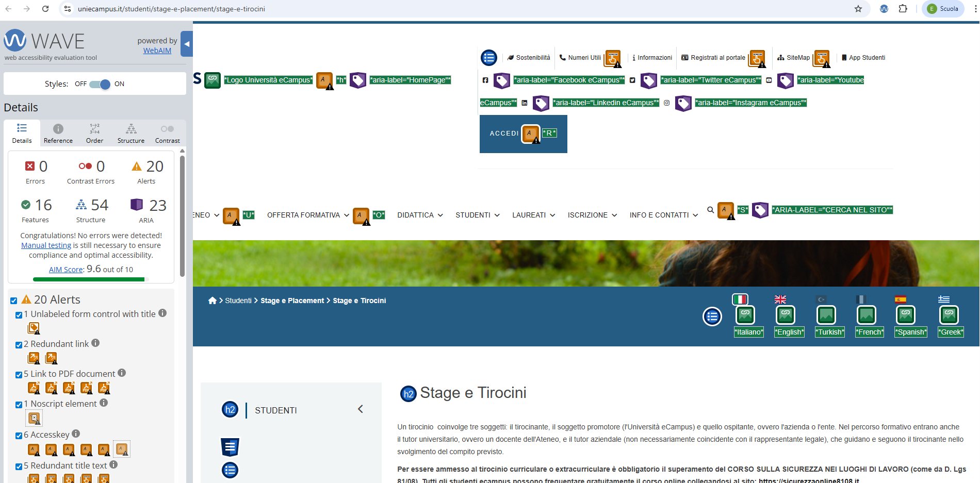Open the INFO E CONTATTI dropdown menu
The image size is (980, 483).
(663, 215)
